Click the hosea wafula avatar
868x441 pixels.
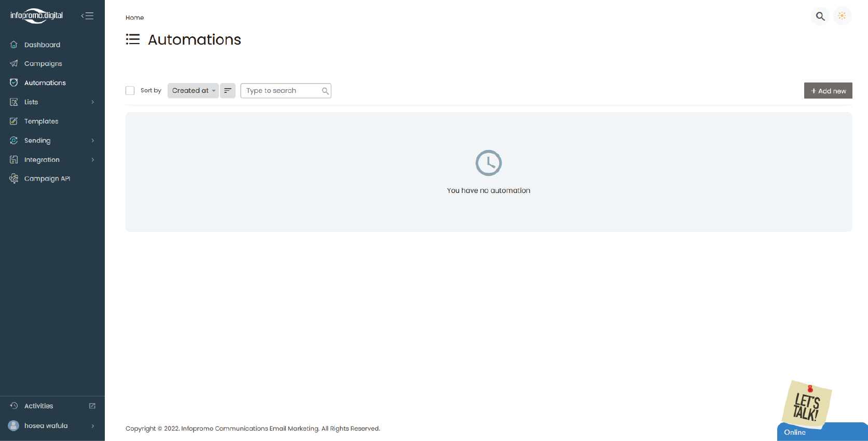pyautogui.click(x=13, y=425)
